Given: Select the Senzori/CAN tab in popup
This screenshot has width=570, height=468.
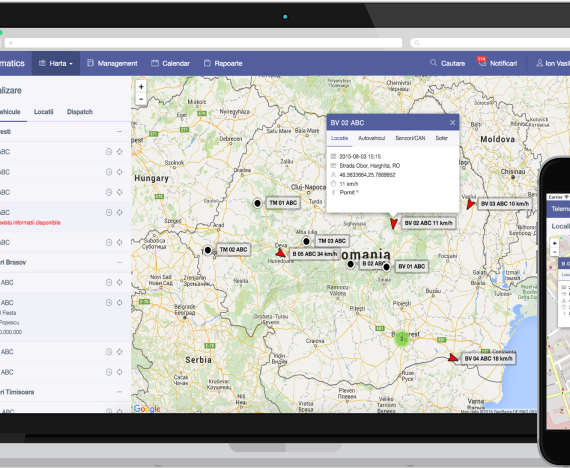Looking at the screenshot, I should coord(410,138).
